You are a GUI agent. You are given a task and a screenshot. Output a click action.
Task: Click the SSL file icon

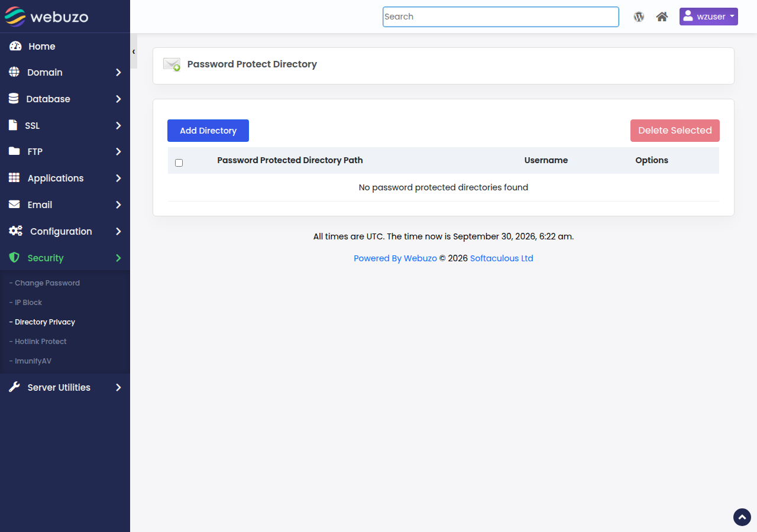[13, 125]
